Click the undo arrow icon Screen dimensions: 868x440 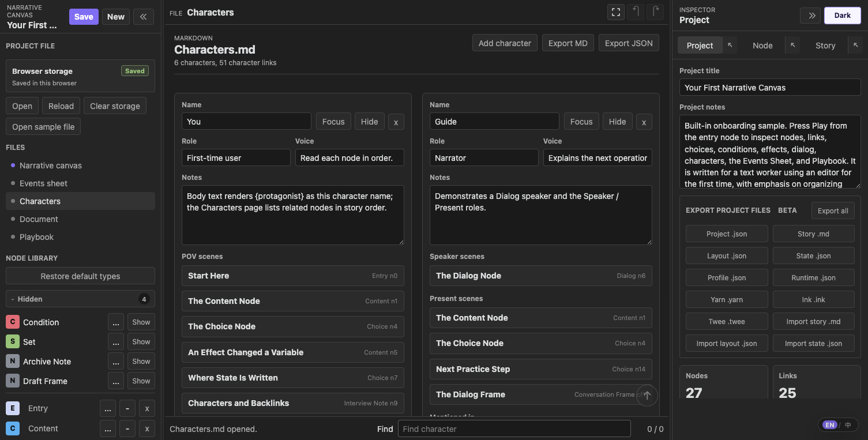pyautogui.click(x=636, y=12)
